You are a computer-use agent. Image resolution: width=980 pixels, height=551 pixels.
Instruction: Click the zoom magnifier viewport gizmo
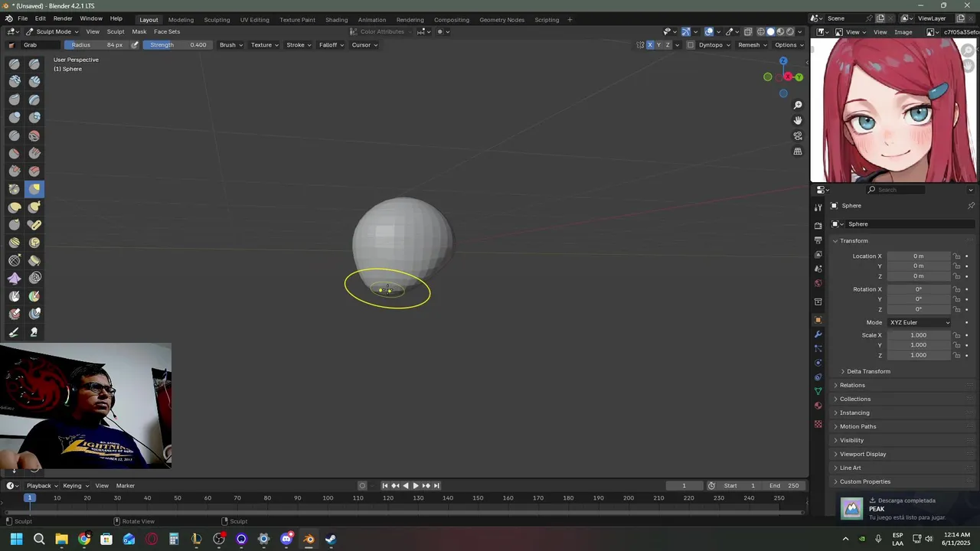pos(798,105)
